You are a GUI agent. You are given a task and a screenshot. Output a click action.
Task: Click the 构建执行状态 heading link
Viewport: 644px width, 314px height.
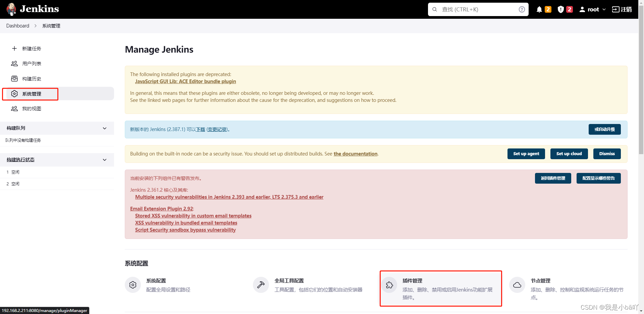pyautogui.click(x=20, y=160)
